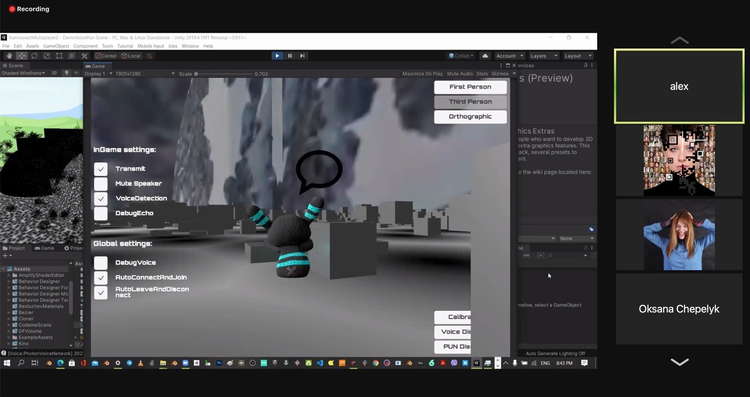Viewport: 750px width, 397px height.
Task: Open the Layers dropdown
Action: click(x=543, y=56)
